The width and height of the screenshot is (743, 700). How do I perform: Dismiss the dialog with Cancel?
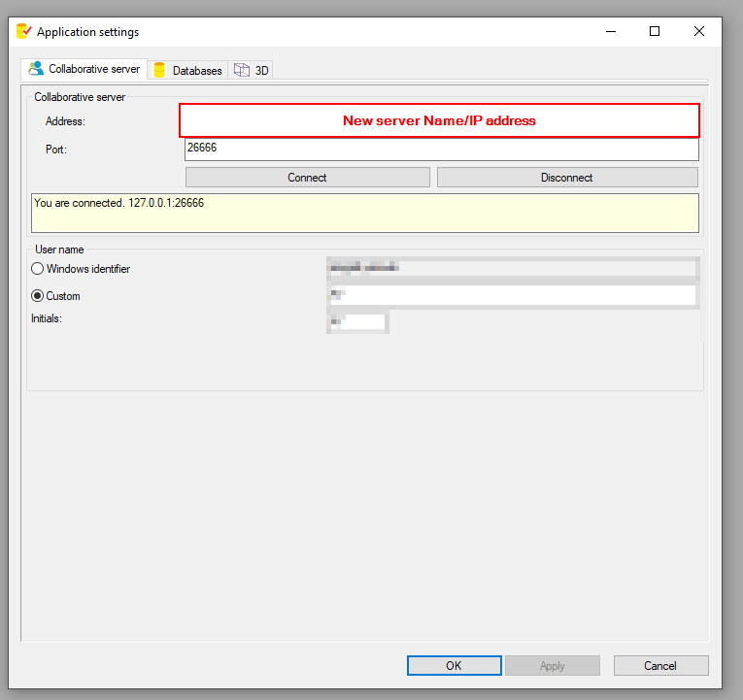[659, 665]
